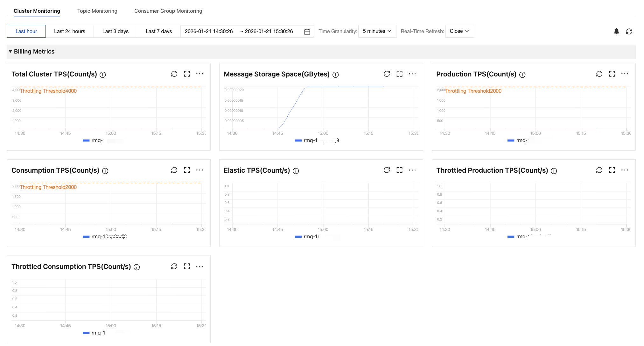Open Real-Time Refresh Close dropdown
Screen dimensions: 644x346
tap(459, 31)
